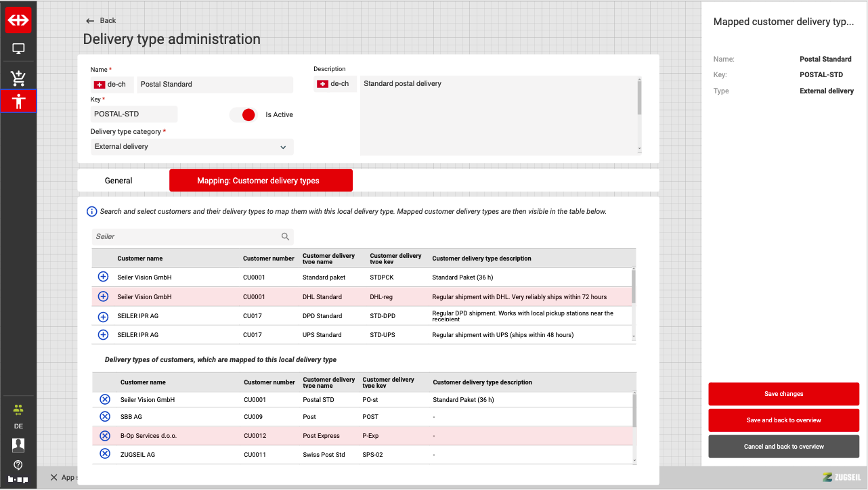Remove ZUGSEIL AG Swiss Post Std mapping

(105, 454)
